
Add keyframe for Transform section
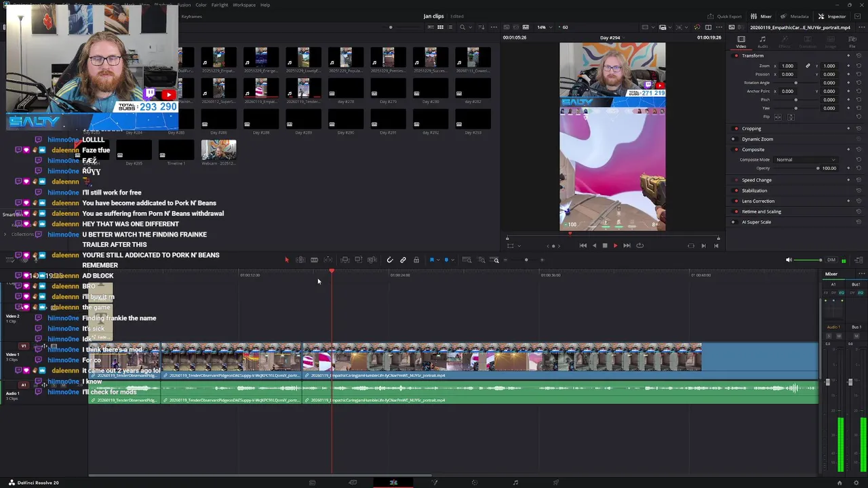coord(848,56)
